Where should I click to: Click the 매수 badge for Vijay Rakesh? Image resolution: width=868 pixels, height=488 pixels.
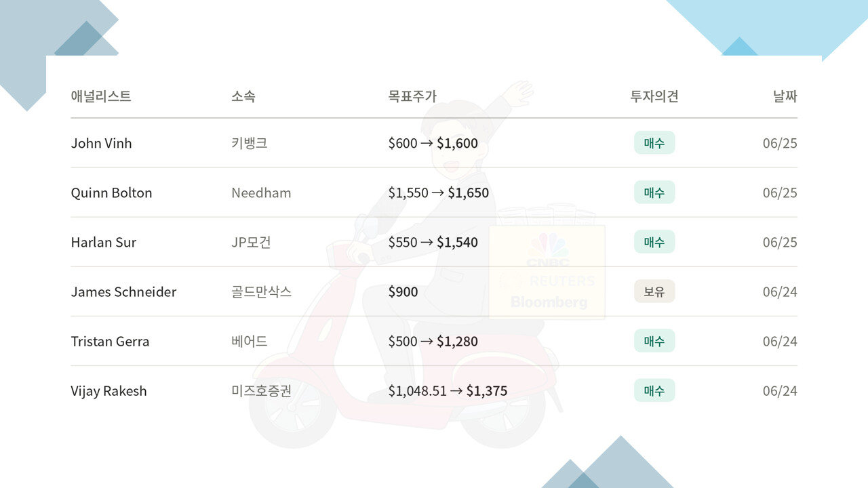[x=654, y=390]
